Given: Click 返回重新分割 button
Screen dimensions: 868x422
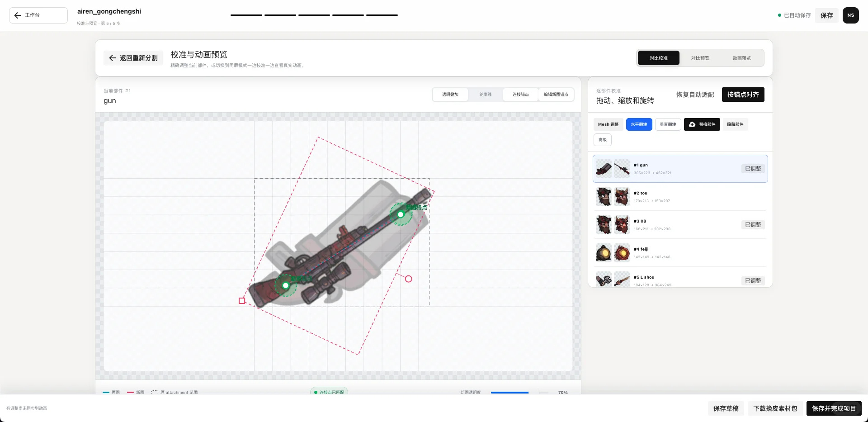Looking at the screenshot, I should pyautogui.click(x=133, y=58).
